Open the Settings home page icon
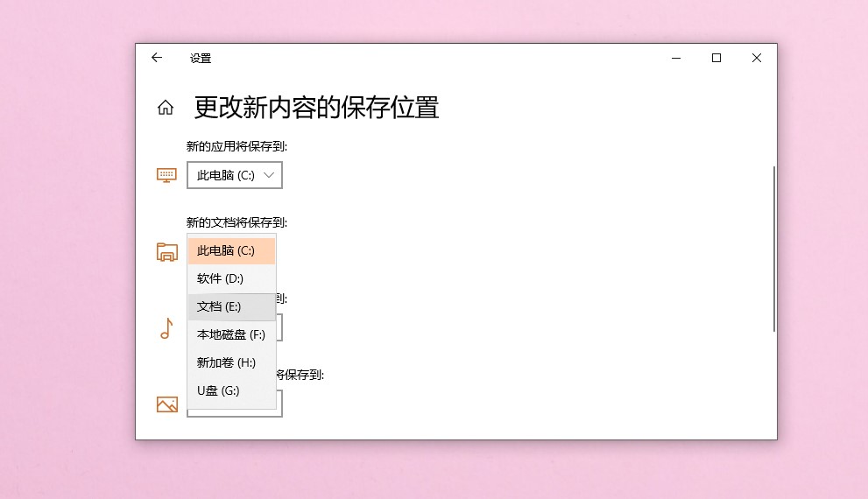 (165, 108)
